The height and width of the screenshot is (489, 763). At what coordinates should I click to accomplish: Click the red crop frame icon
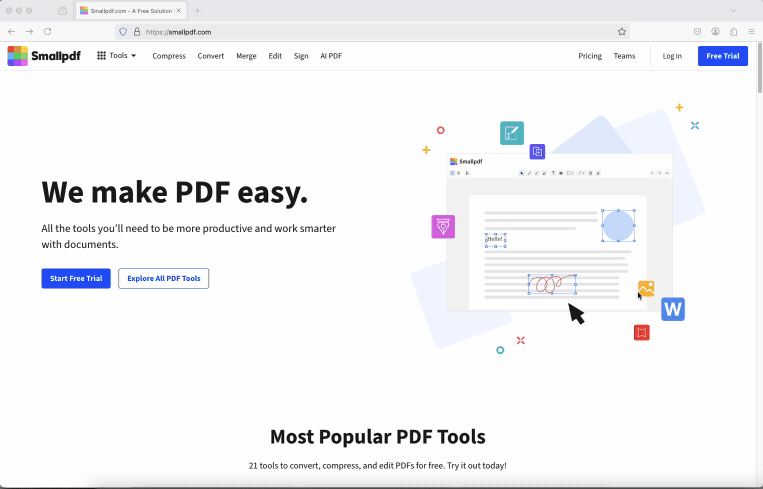(642, 333)
